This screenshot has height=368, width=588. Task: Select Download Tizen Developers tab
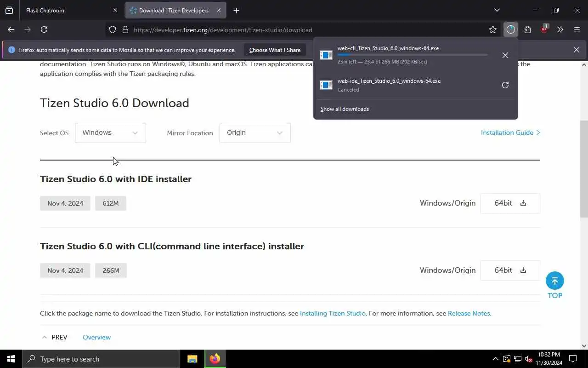pyautogui.click(x=175, y=10)
